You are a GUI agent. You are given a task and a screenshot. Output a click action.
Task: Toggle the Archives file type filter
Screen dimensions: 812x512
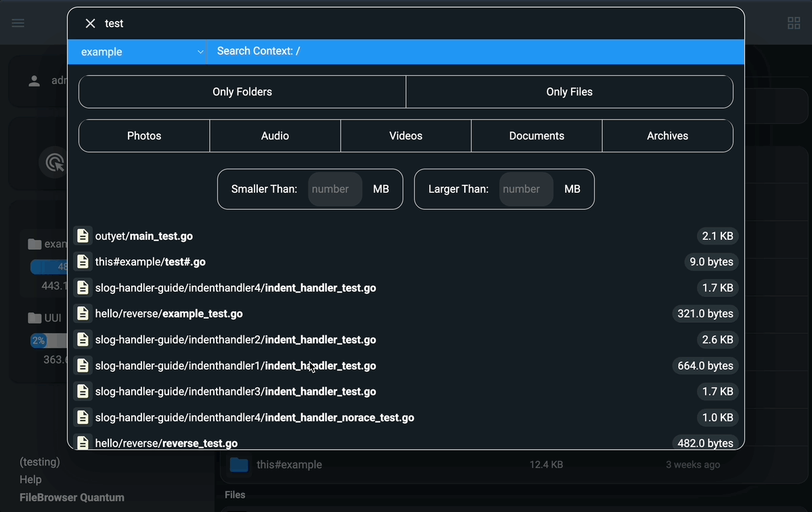(667, 135)
